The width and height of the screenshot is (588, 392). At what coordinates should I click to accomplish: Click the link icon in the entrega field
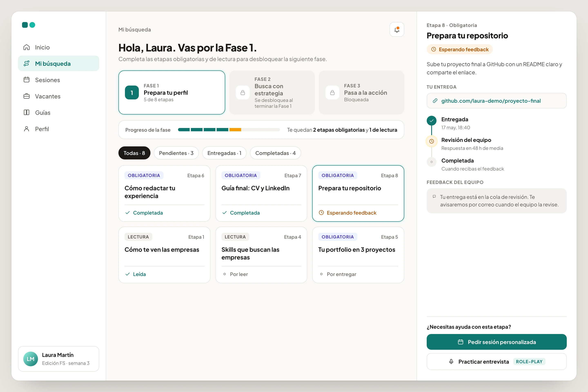point(435,101)
